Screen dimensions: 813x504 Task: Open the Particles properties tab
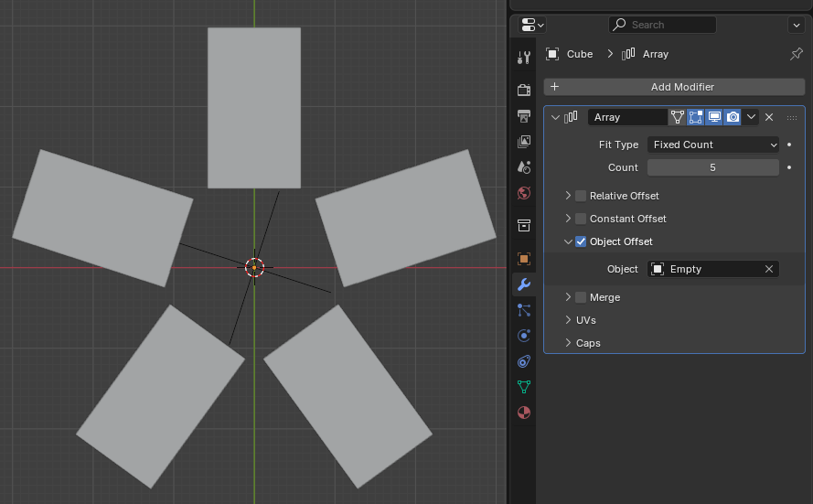[523, 310]
